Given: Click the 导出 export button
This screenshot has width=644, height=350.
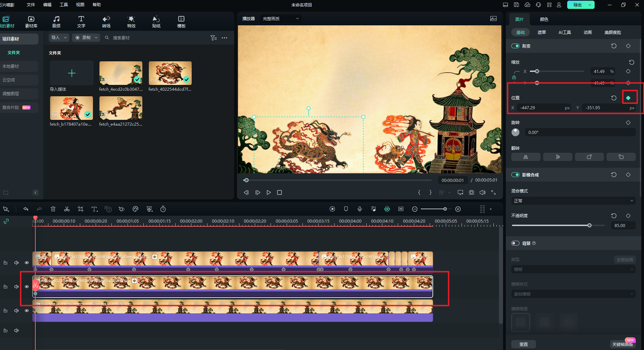Looking at the screenshot, I should (577, 5).
